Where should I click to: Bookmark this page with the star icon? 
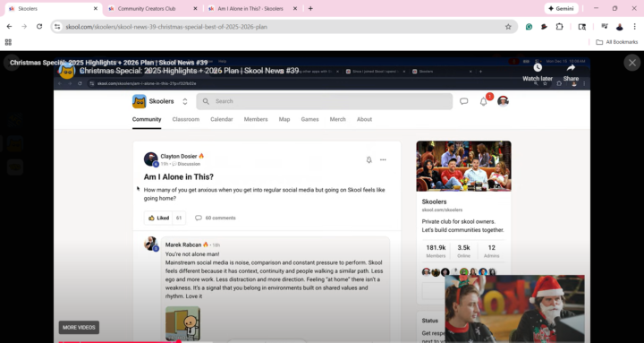tap(508, 27)
